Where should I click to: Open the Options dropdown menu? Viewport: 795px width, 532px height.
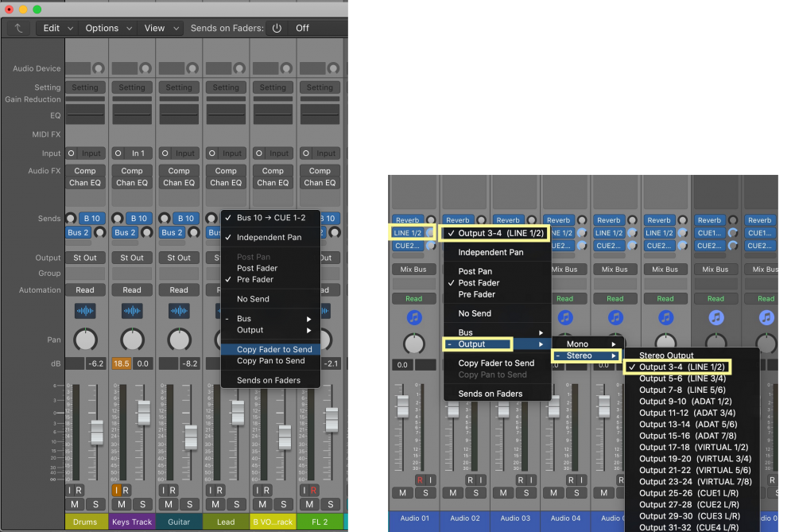coord(109,28)
